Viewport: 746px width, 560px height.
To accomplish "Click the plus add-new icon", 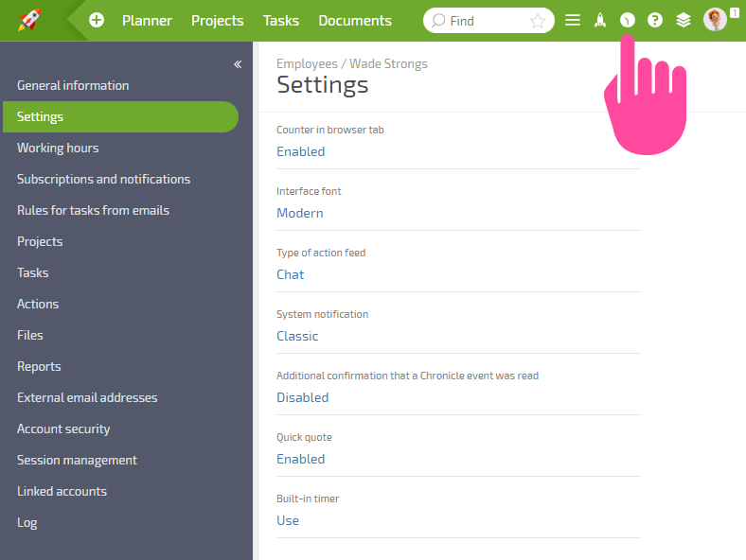I will tap(97, 20).
